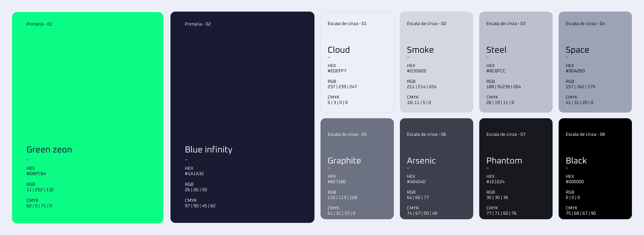Select the hex value #0BFC84

[36, 174]
